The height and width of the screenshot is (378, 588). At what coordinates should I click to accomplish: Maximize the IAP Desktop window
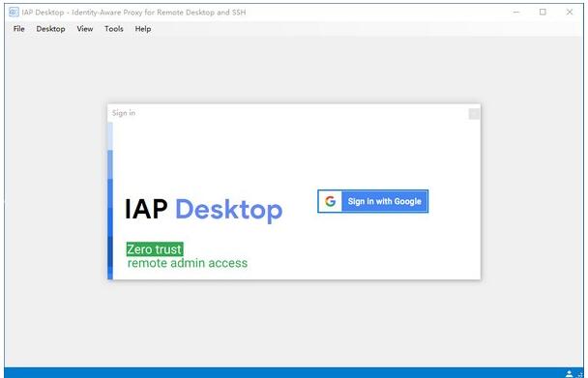tap(543, 12)
